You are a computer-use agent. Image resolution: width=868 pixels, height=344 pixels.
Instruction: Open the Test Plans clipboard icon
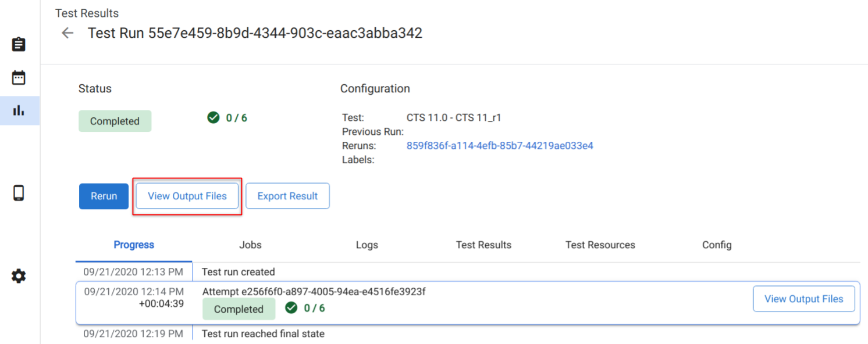[x=19, y=44]
